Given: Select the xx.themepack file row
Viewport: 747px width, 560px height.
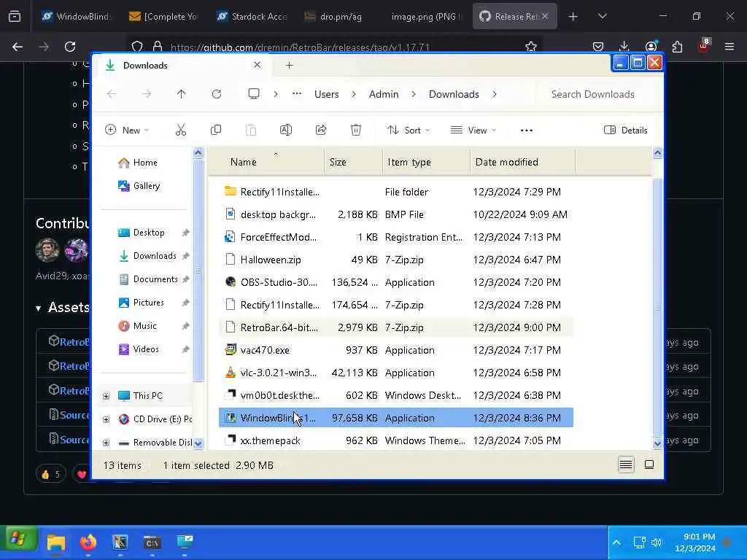Looking at the screenshot, I should pos(396,440).
